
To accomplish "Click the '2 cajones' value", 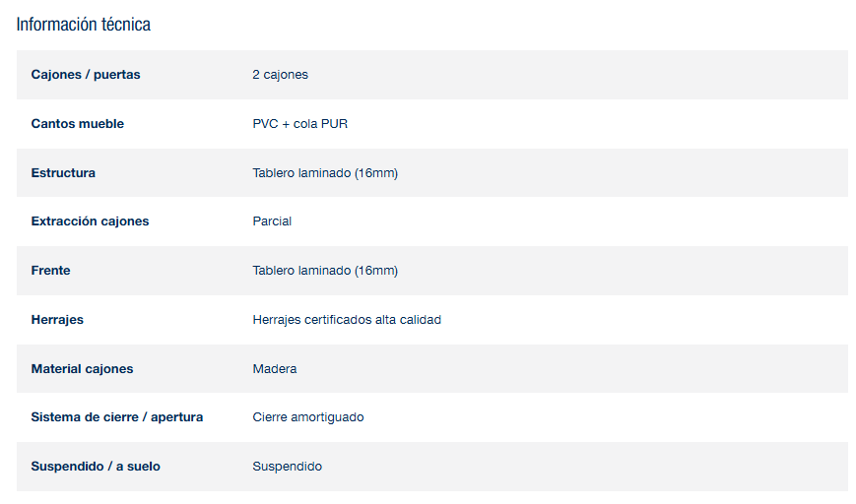I will tap(281, 75).
